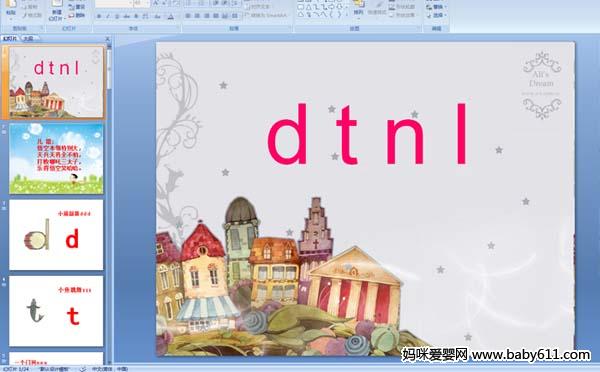Click the Paste button in the clipboard group
This screenshot has width=600, height=372.
(x=11, y=9)
